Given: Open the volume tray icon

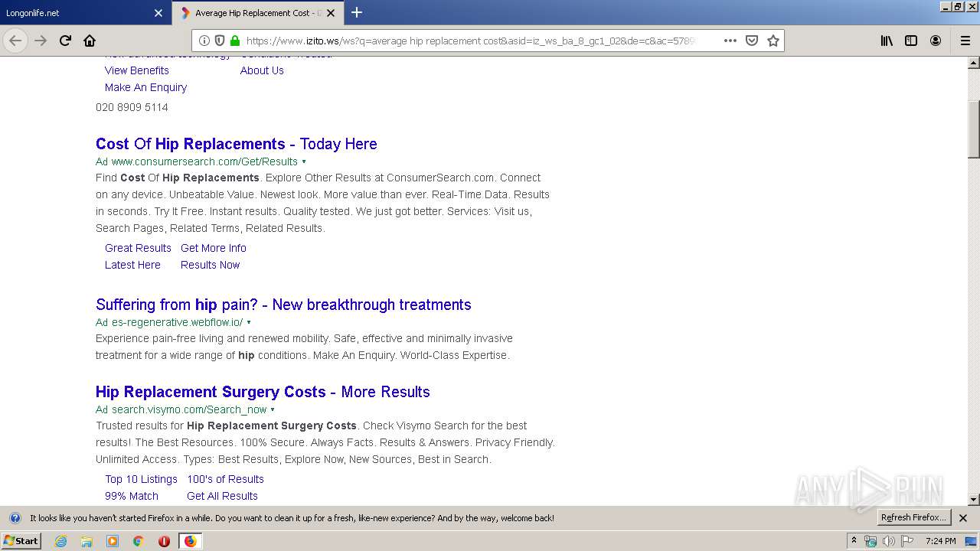Looking at the screenshot, I should click(x=888, y=541).
